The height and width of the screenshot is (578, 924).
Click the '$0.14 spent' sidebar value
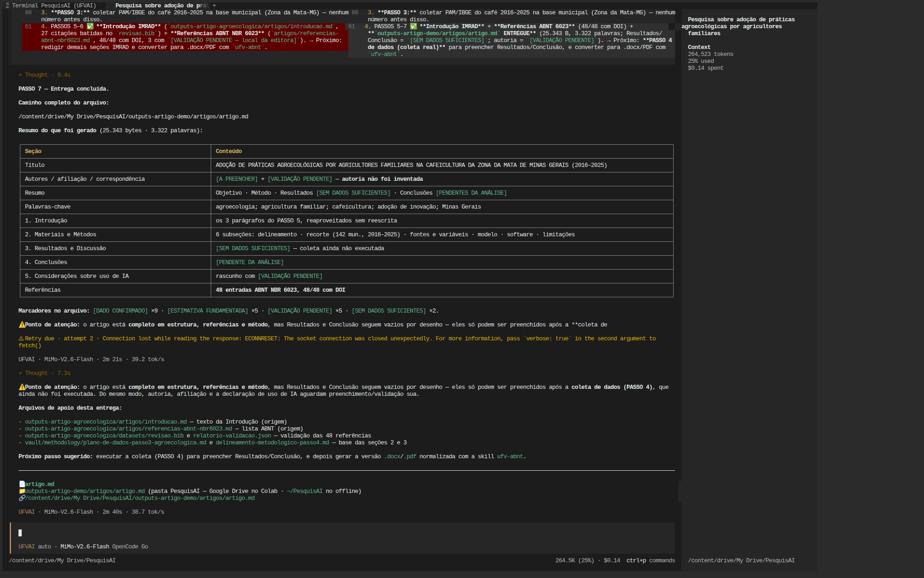pos(705,68)
